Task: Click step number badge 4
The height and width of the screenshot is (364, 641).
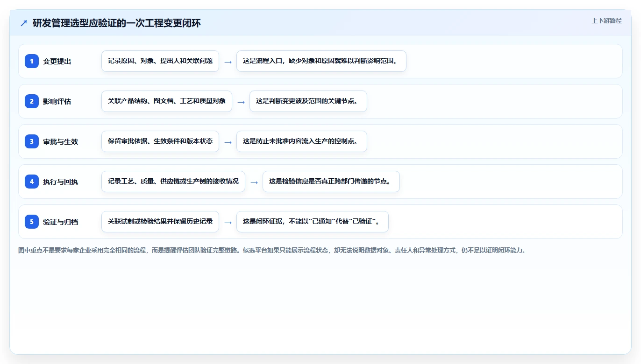Action: pos(32,182)
